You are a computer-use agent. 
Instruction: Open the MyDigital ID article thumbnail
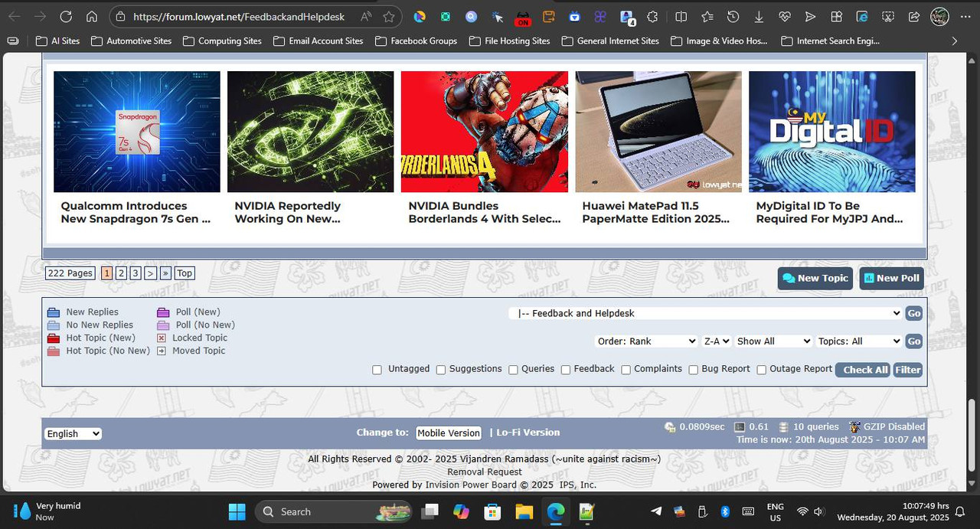click(x=832, y=132)
